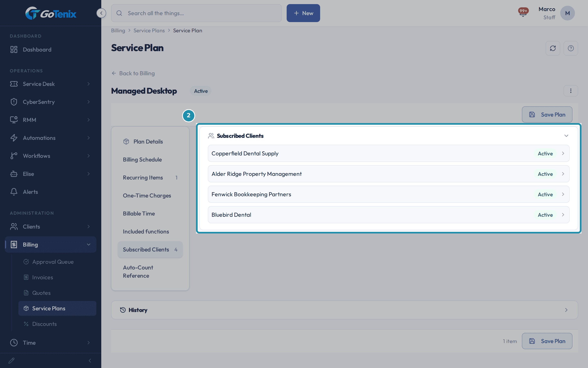Open Approval Queue under Billing
588x368 pixels.
click(x=57, y=262)
